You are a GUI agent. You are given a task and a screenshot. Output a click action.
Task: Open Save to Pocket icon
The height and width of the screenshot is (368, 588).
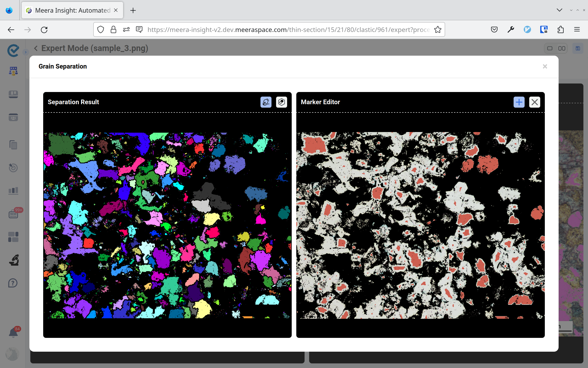494,30
